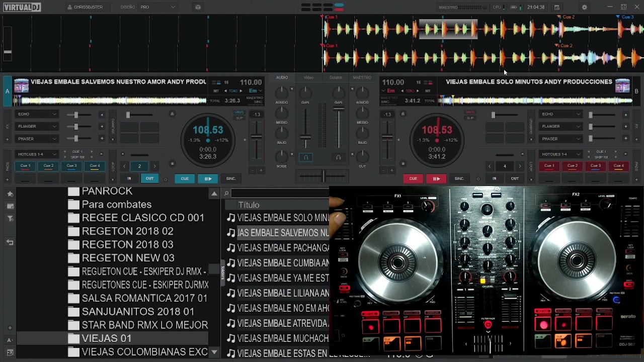Viewport: 644px width, 362px height.
Task: Decrease deck A pitch with minus button
Action: [x=252, y=170]
